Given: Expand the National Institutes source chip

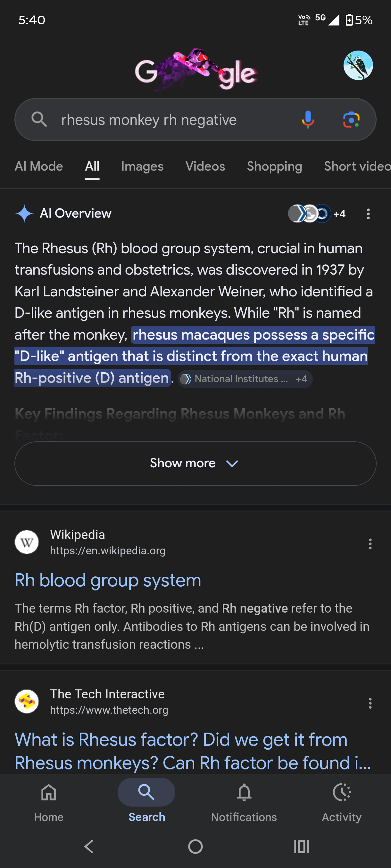Looking at the screenshot, I should pos(245,379).
